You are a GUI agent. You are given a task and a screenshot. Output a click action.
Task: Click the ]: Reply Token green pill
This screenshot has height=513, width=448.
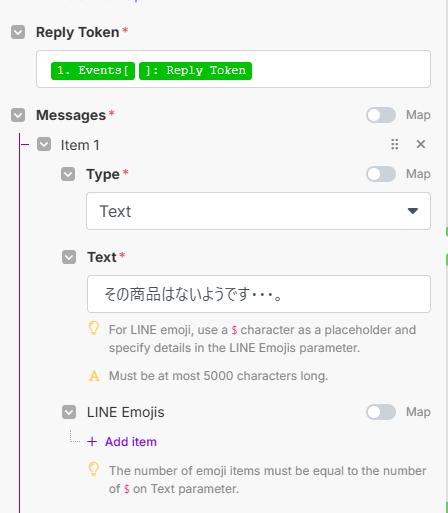click(x=195, y=71)
